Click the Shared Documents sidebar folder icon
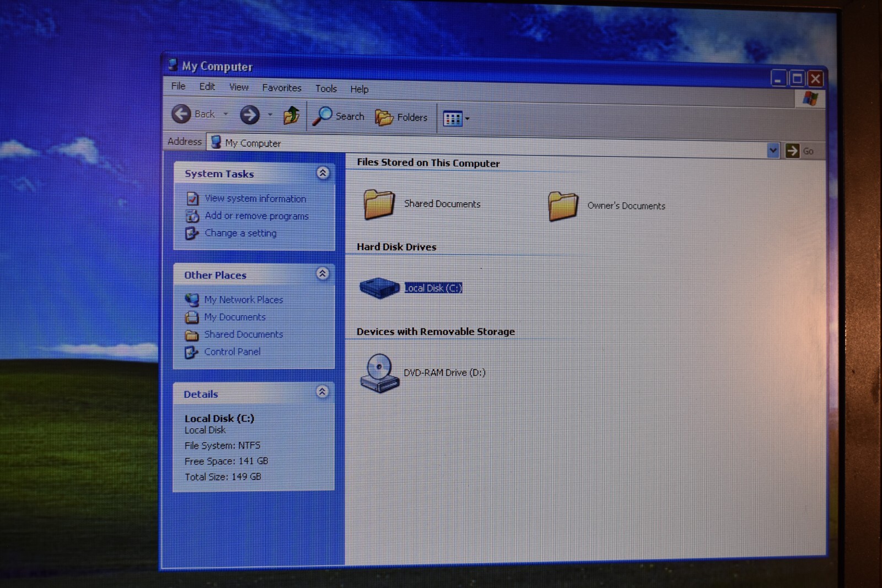 (x=192, y=335)
